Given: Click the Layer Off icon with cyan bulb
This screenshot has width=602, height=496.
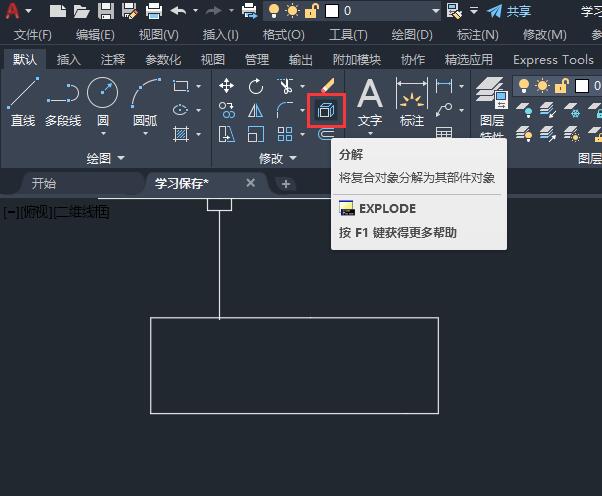Looking at the screenshot, I should [524, 110].
